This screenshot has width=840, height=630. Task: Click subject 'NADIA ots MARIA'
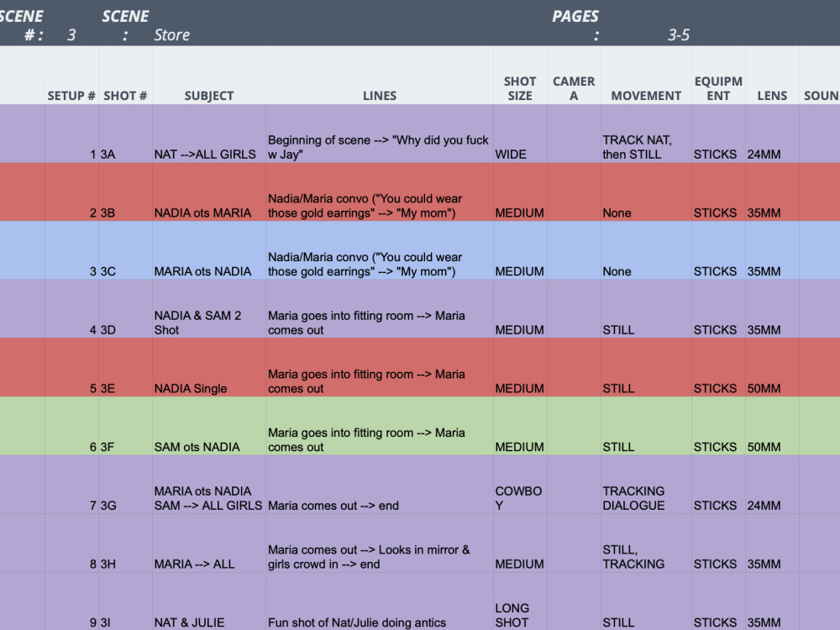209,192
